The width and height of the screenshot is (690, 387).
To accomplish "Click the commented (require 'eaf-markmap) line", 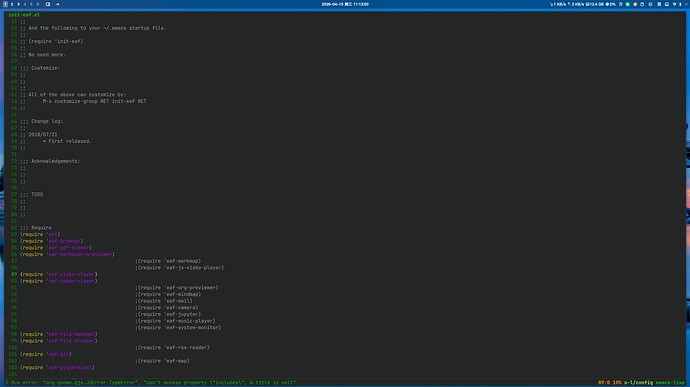I will (x=168, y=261).
